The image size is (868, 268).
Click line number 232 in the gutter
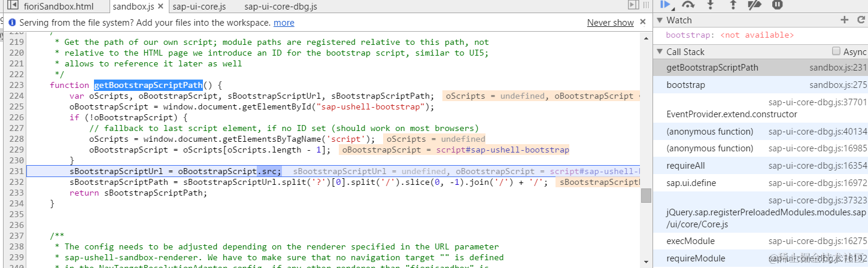coord(17,182)
